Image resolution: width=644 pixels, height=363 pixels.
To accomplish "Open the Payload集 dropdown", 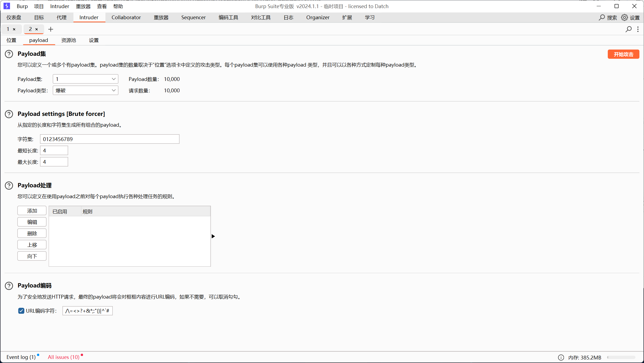I will tap(85, 79).
